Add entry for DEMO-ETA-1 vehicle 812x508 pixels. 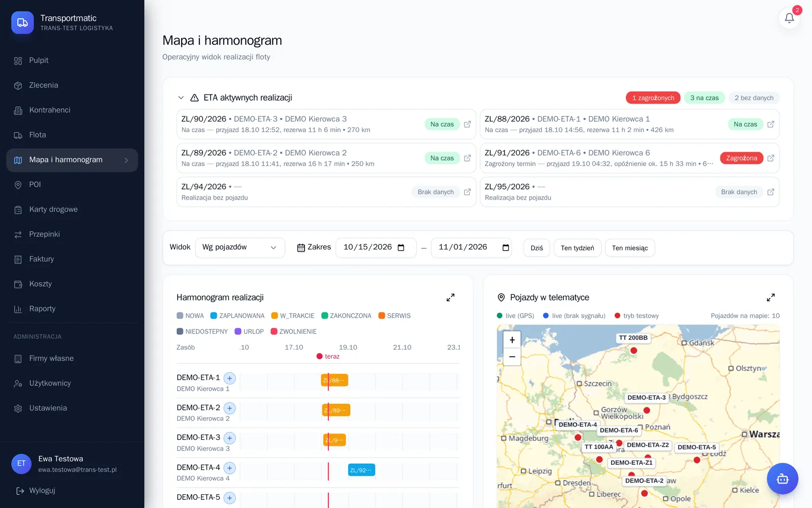pos(230,378)
